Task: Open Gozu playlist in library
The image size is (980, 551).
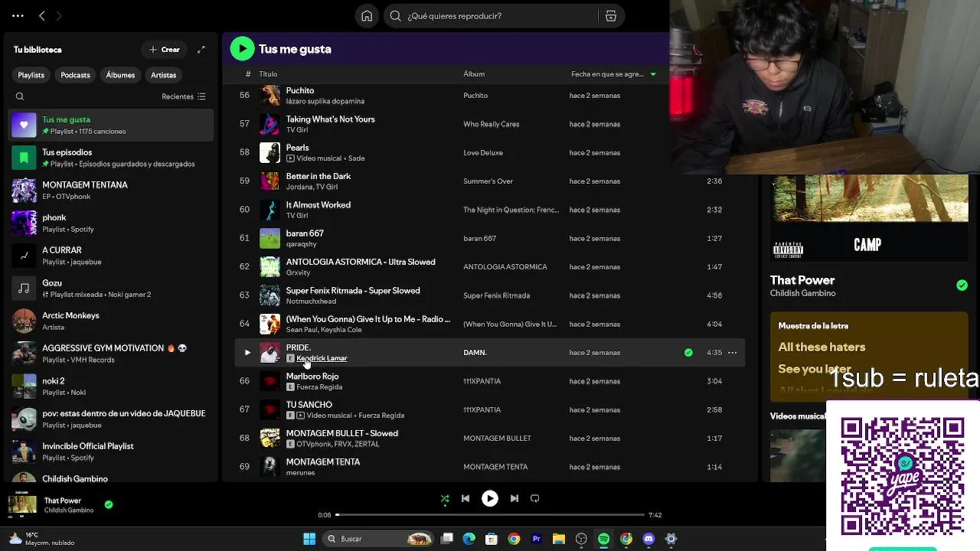Action: tap(112, 289)
